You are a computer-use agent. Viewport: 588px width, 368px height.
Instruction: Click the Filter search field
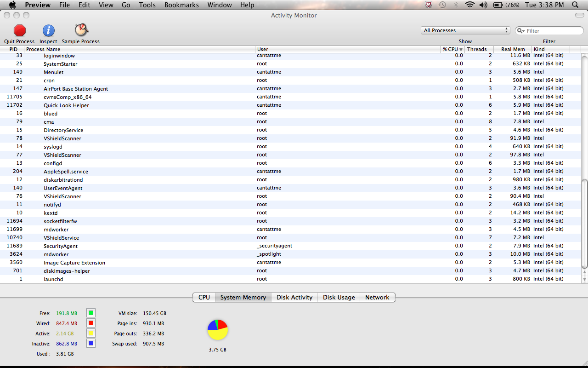(x=549, y=31)
